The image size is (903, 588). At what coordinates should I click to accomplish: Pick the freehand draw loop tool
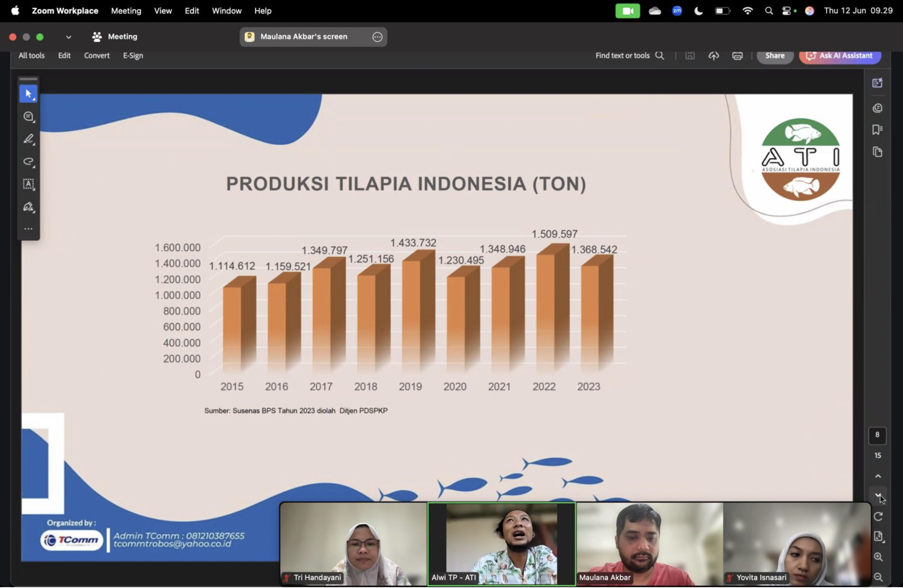pos(28,162)
